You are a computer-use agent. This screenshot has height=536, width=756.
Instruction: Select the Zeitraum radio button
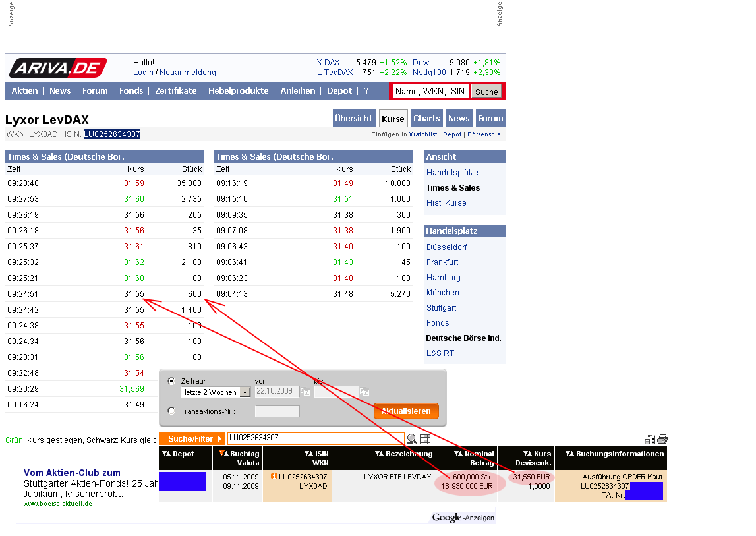(172, 381)
